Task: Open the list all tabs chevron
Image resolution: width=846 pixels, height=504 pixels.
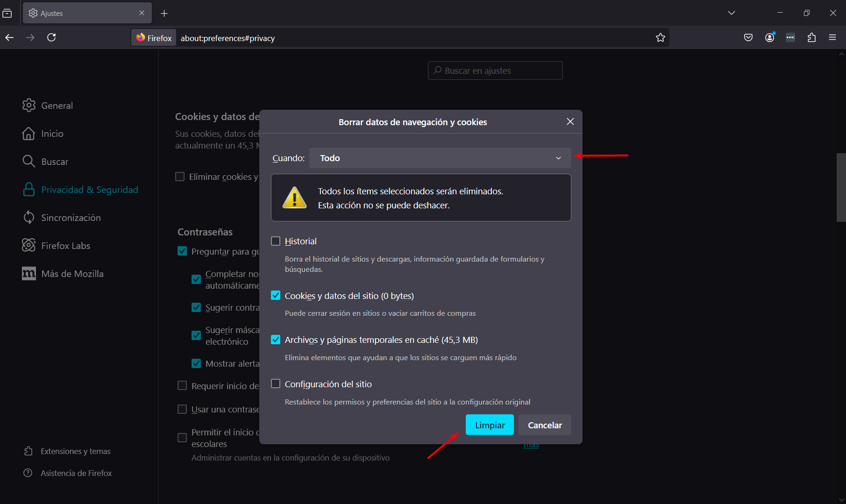Action: pyautogui.click(x=732, y=13)
